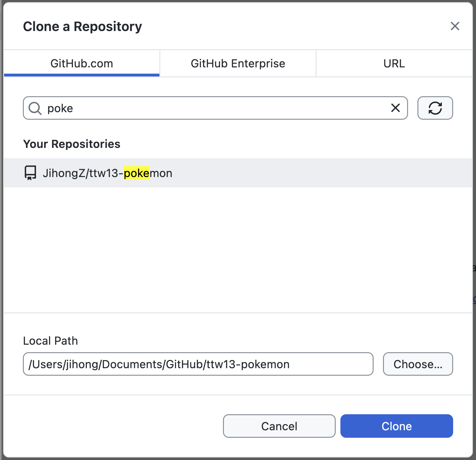The width and height of the screenshot is (476, 460).
Task: Click the magnifying glass search icon
Action: pyautogui.click(x=35, y=108)
